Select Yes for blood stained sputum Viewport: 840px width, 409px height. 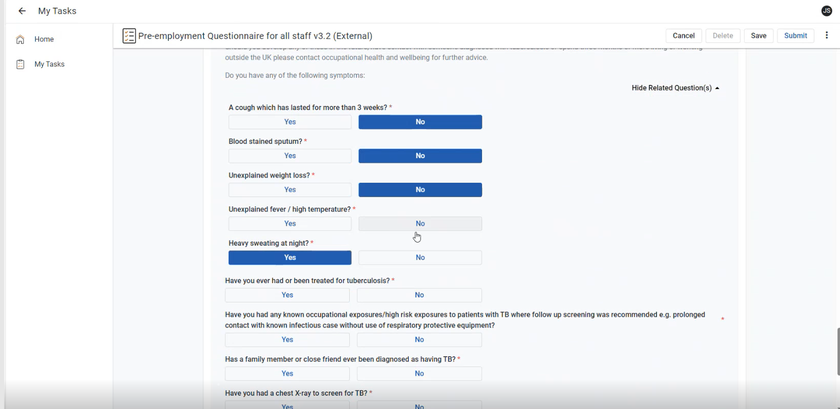point(290,155)
